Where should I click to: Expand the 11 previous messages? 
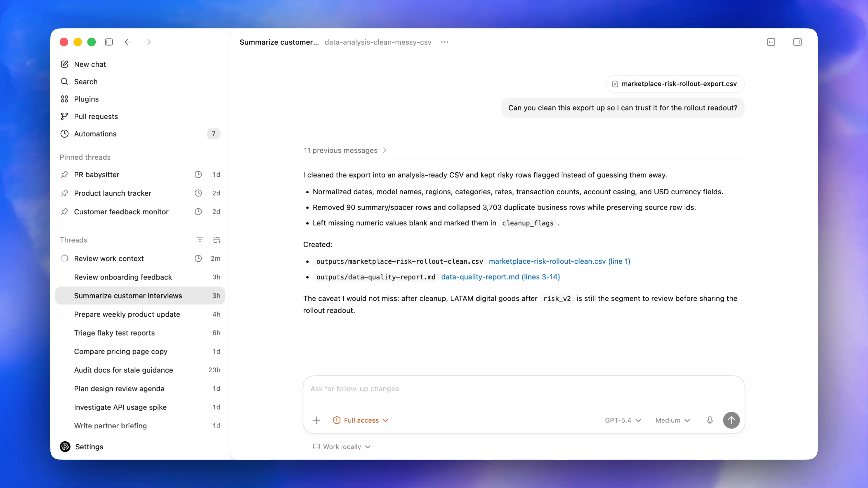pyautogui.click(x=345, y=150)
